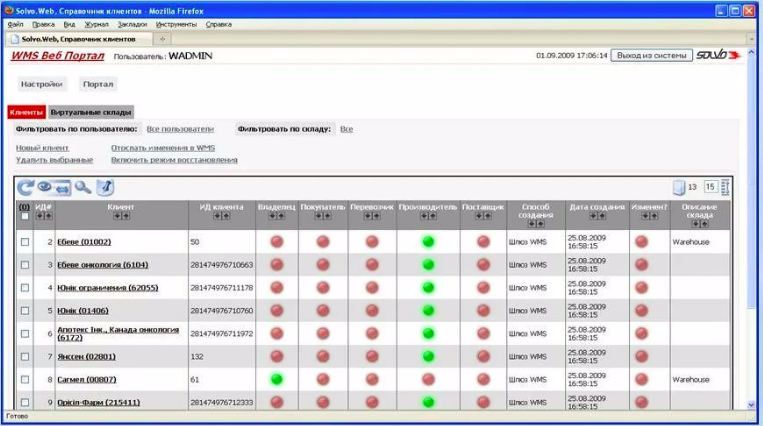Select checkbox for Юнік ограничения (62055)

click(x=25, y=288)
